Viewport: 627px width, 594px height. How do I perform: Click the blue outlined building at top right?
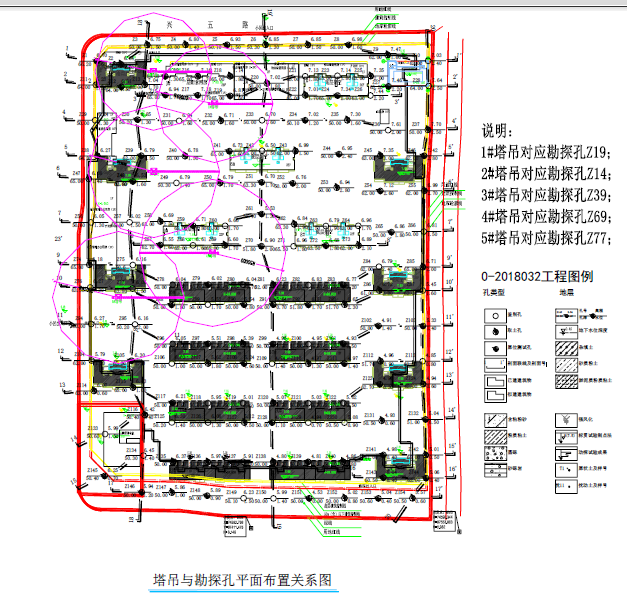coord(407,75)
